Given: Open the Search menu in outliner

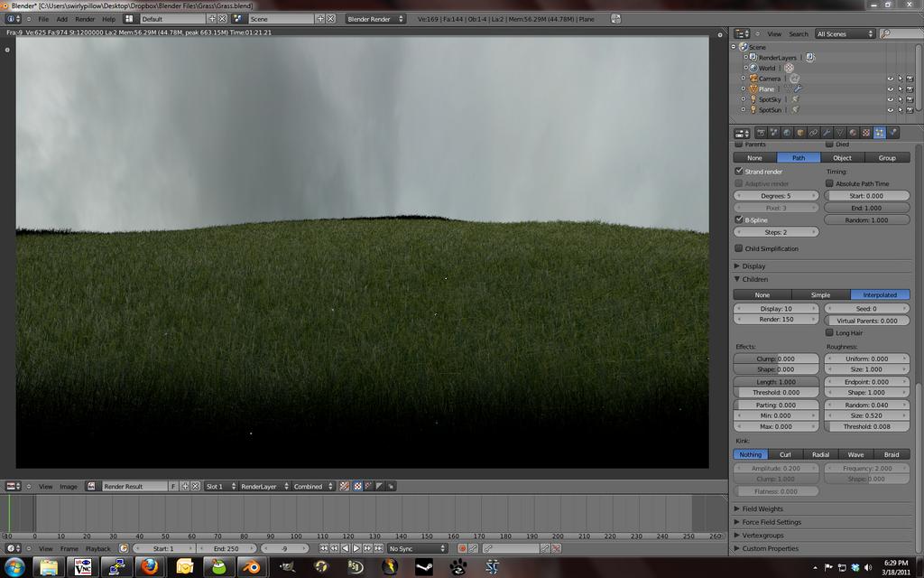Looking at the screenshot, I should (x=799, y=34).
